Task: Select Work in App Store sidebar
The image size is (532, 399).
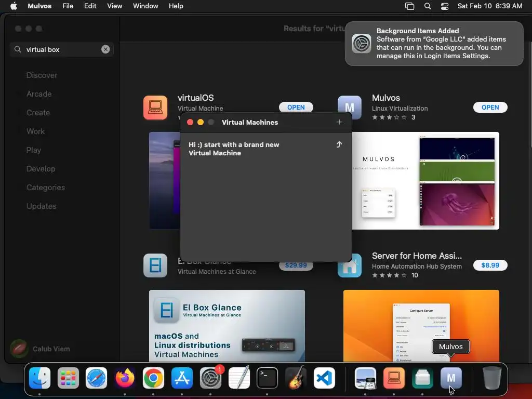Action: click(x=36, y=131)
